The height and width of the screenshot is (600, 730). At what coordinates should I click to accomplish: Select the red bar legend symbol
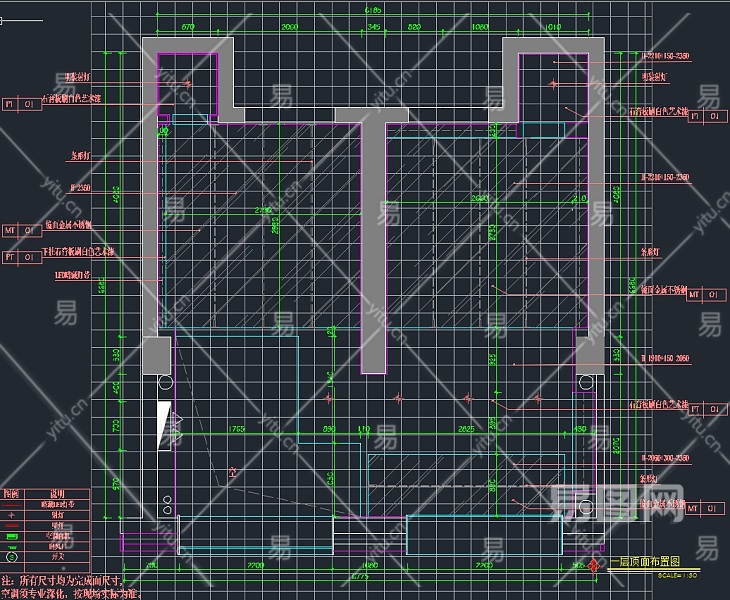tap(12, 526)
